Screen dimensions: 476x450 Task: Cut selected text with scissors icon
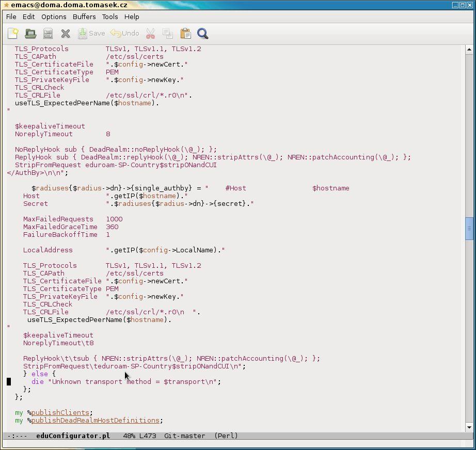[150, 34]
